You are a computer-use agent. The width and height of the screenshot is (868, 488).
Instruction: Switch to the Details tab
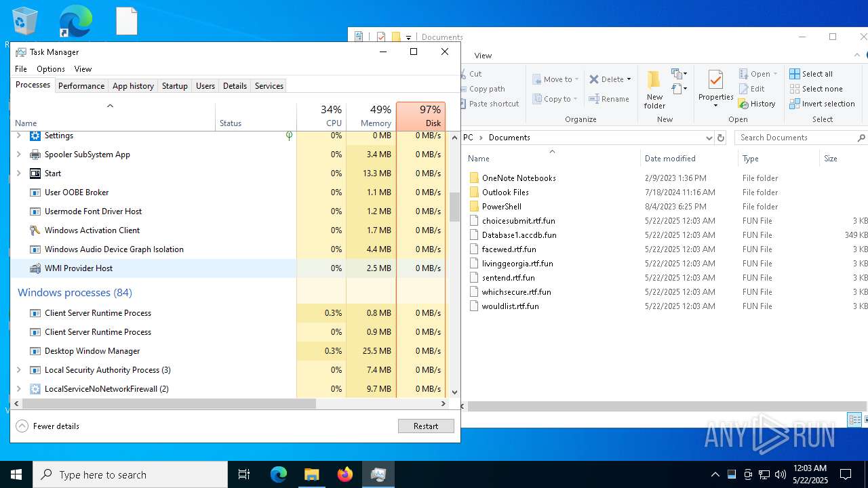point(235,86)
